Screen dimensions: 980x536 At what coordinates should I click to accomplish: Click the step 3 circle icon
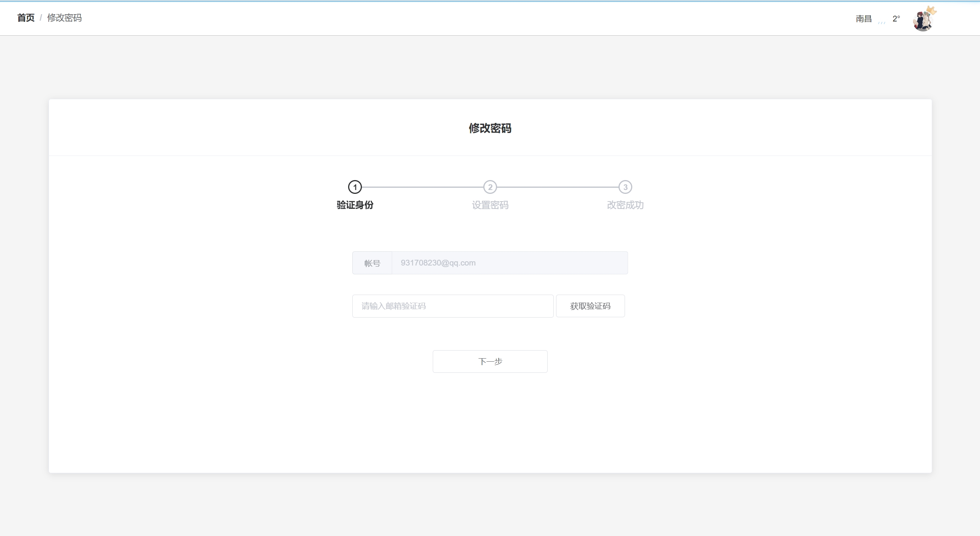tap(625, 187)
